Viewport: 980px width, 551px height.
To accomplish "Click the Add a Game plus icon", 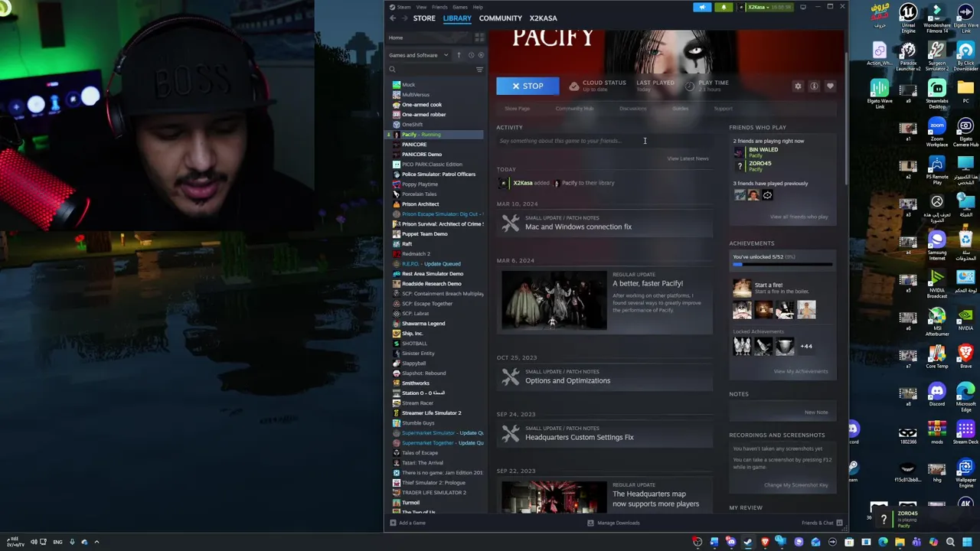I will [393, 523].
